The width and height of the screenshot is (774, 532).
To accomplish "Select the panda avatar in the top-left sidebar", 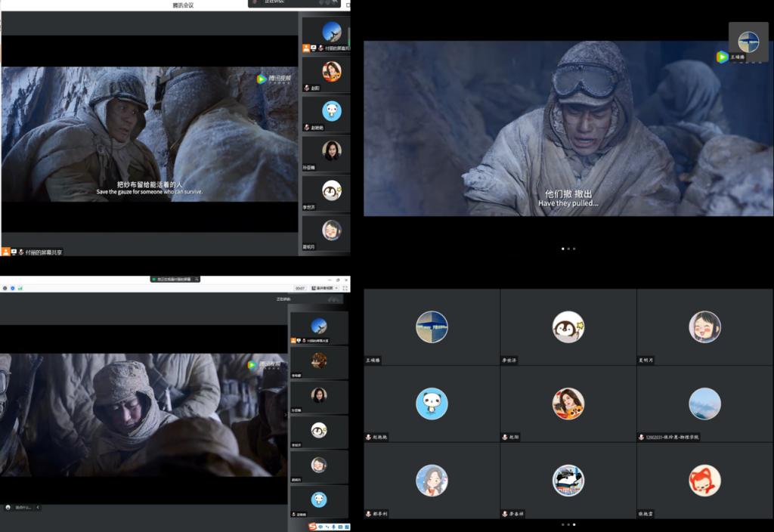I will [332, 111].
